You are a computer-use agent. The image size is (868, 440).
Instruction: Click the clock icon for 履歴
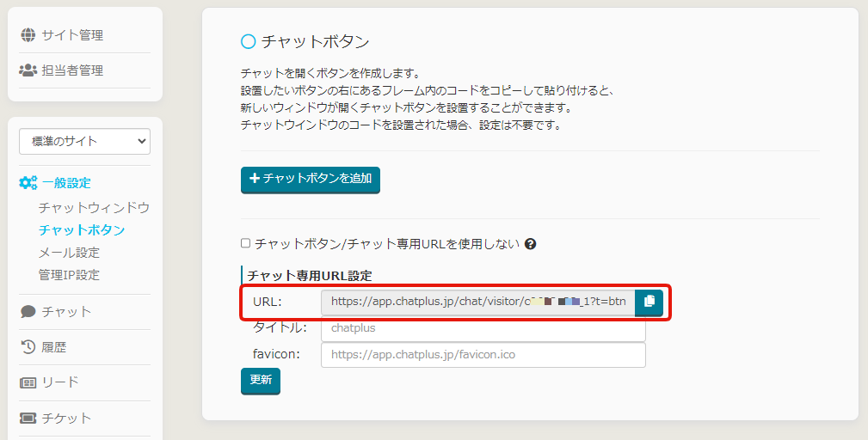(x=28, y=347)
